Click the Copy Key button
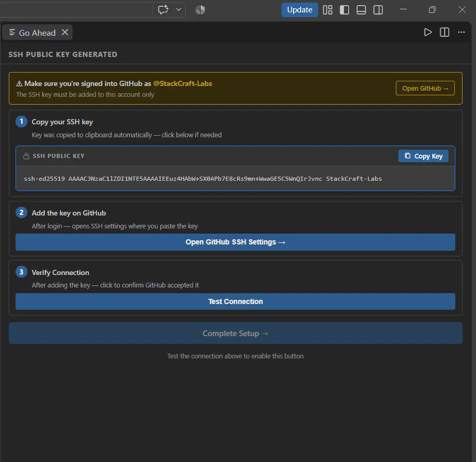476x462 pixels. [423, 156]
